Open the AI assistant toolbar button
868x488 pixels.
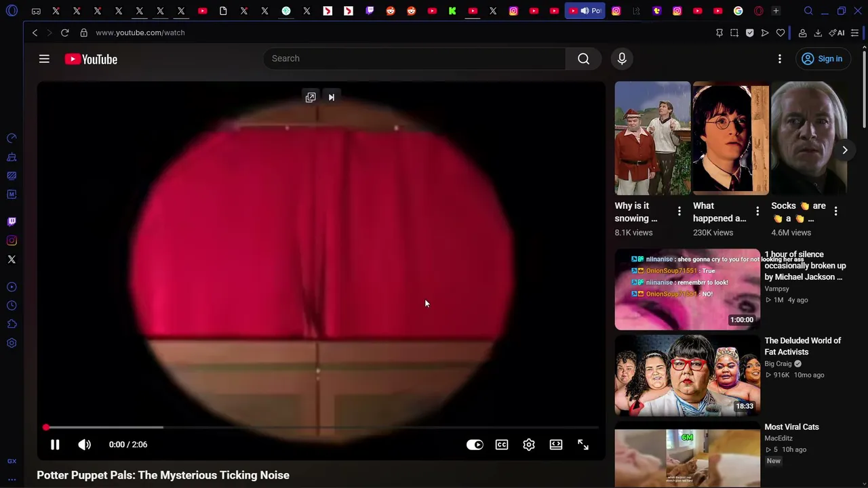[837, 33]
